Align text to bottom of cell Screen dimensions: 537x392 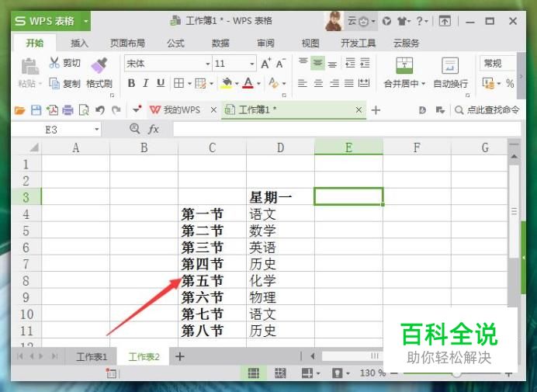coord(332,64)
